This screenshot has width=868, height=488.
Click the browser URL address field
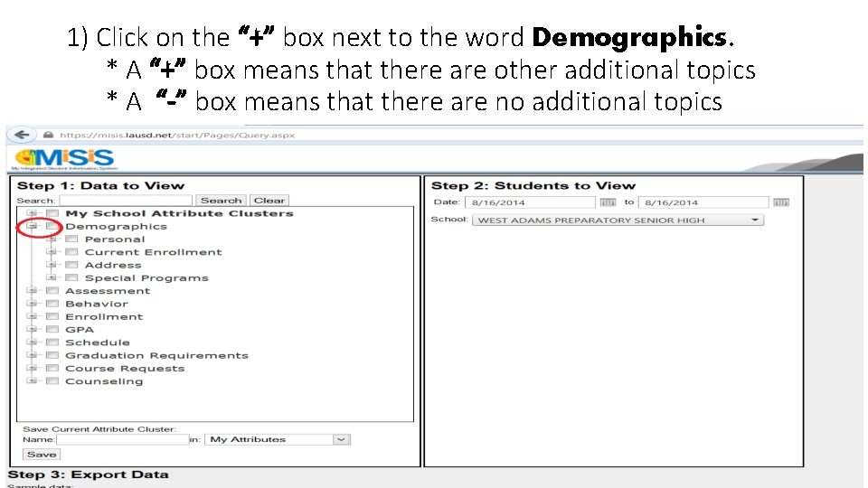(177, 135)
